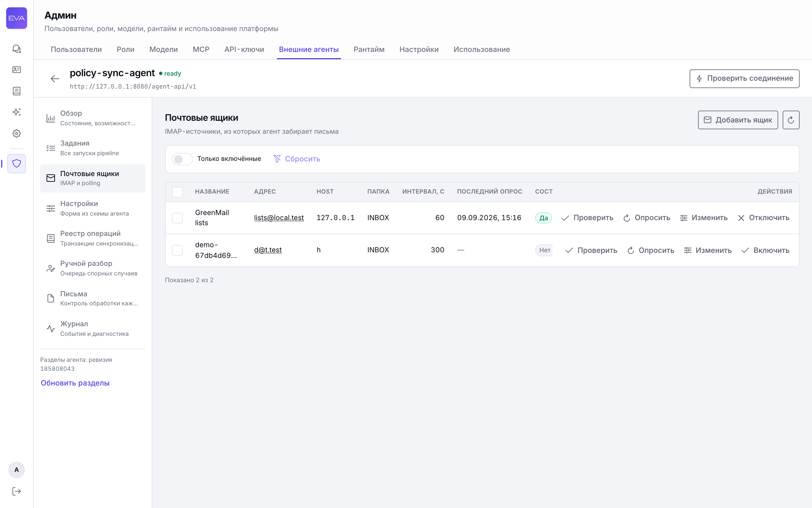The height and width of the screenshot is (508, 812).
Task: Switch to the Рантайм tab
Action: (x=369, y=49)
